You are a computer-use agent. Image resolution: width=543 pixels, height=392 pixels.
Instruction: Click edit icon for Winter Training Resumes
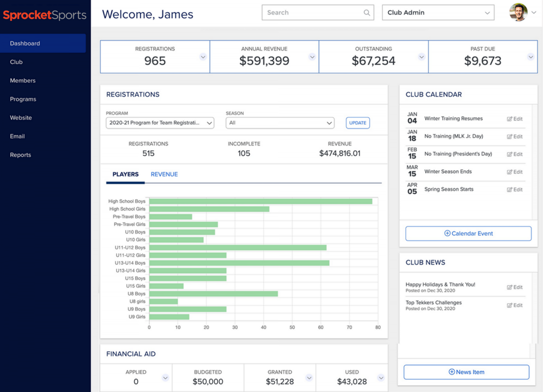click(514, 119)
